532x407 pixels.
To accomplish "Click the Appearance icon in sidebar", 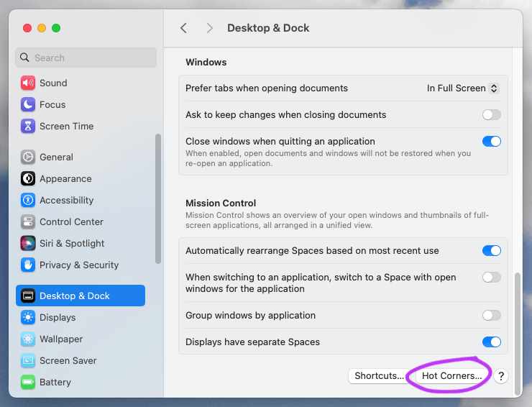I will tap(28, 178).
